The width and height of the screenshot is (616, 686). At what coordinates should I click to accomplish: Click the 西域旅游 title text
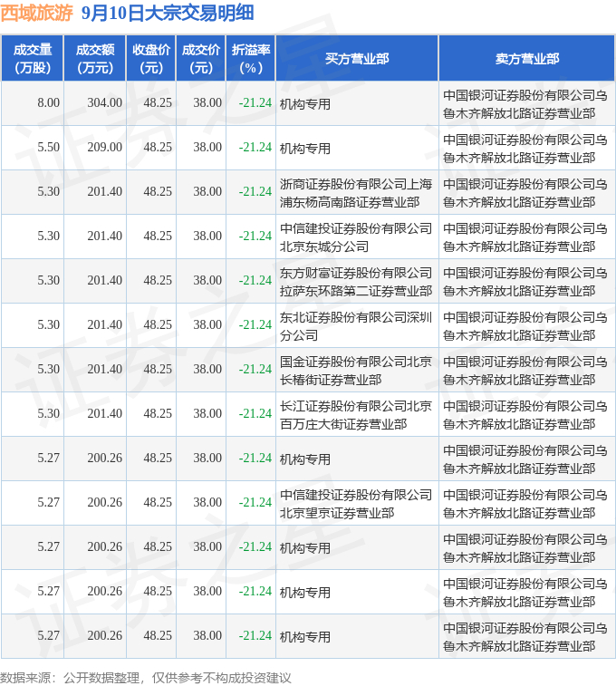(x=37, y=13)
